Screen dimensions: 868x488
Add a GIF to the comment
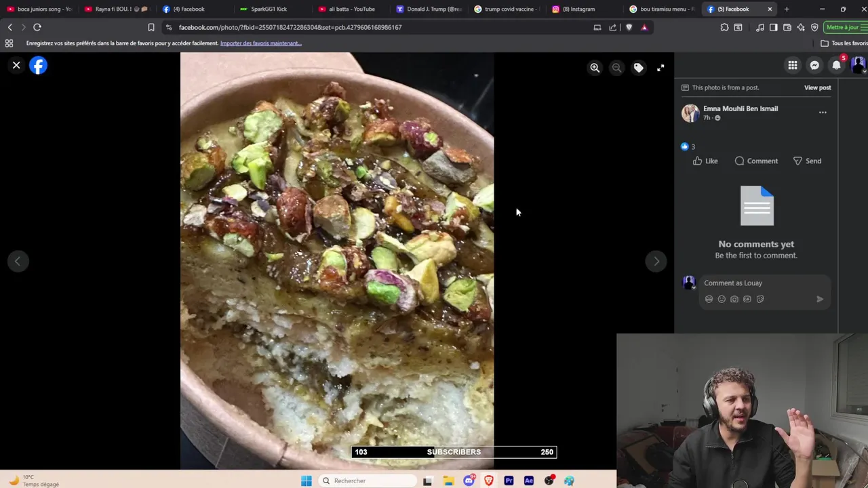pyautogui.click(x=747, y=299)
